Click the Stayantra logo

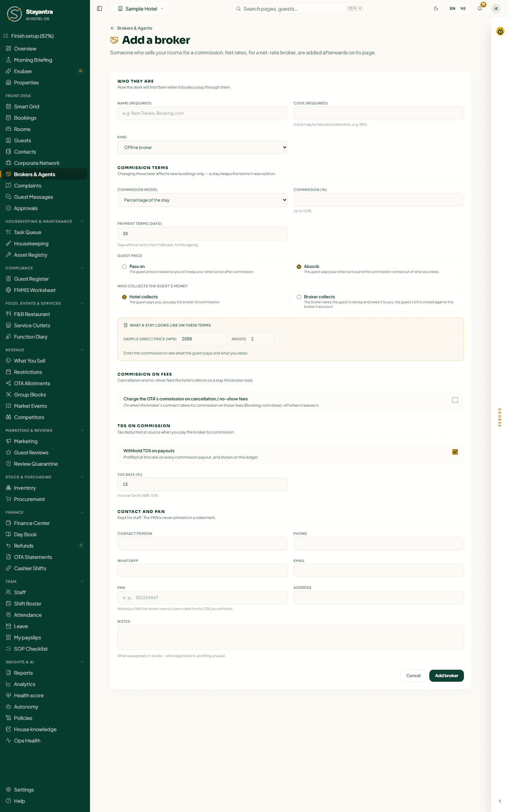[14, 14]
